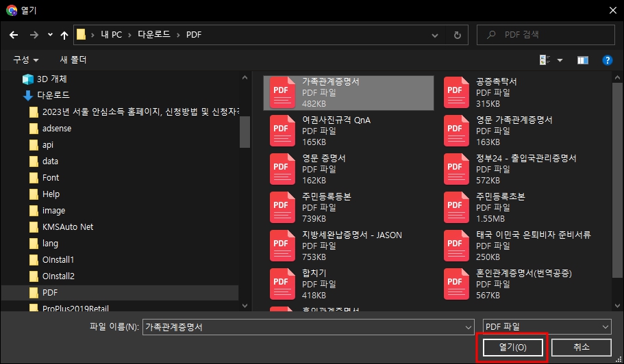This screenshot has height=364, width=624.
Task: Select 3D 개체 in the navigation tree
Action: (x=52, y=79)
